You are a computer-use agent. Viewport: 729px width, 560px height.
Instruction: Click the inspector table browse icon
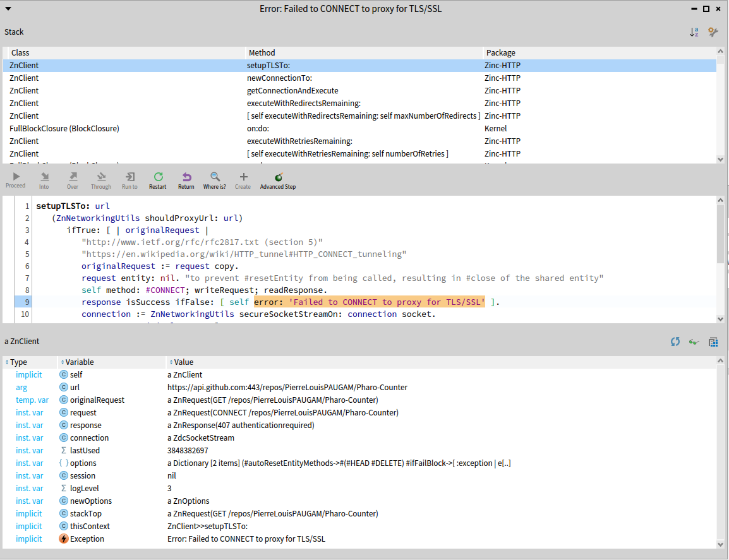(713, 342)
